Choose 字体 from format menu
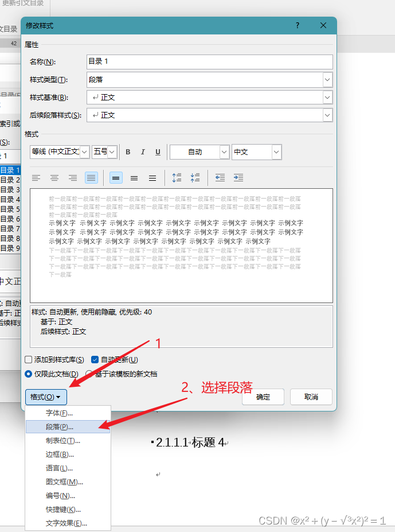395x532 pixels. coord(68,413)
